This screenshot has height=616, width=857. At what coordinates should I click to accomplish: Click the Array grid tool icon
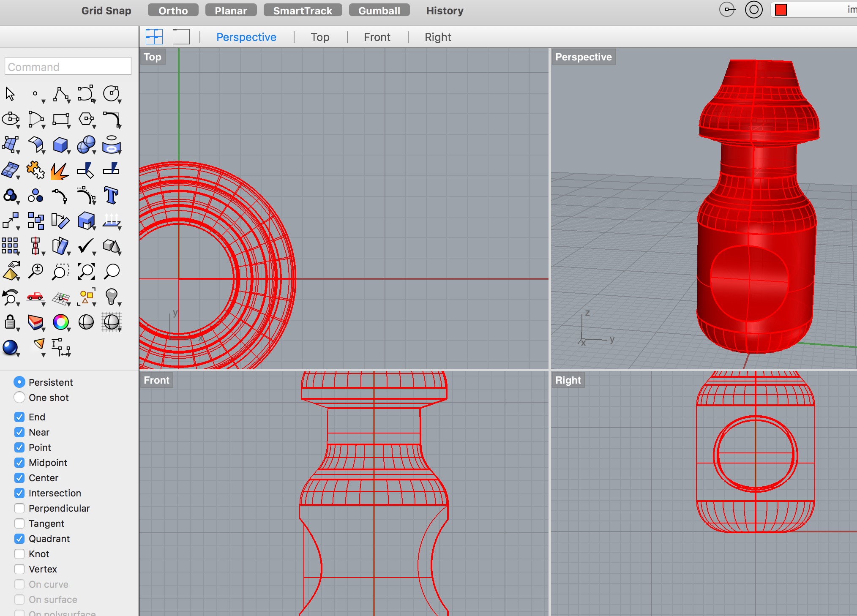pyautogui.click(x=10, y=245)
